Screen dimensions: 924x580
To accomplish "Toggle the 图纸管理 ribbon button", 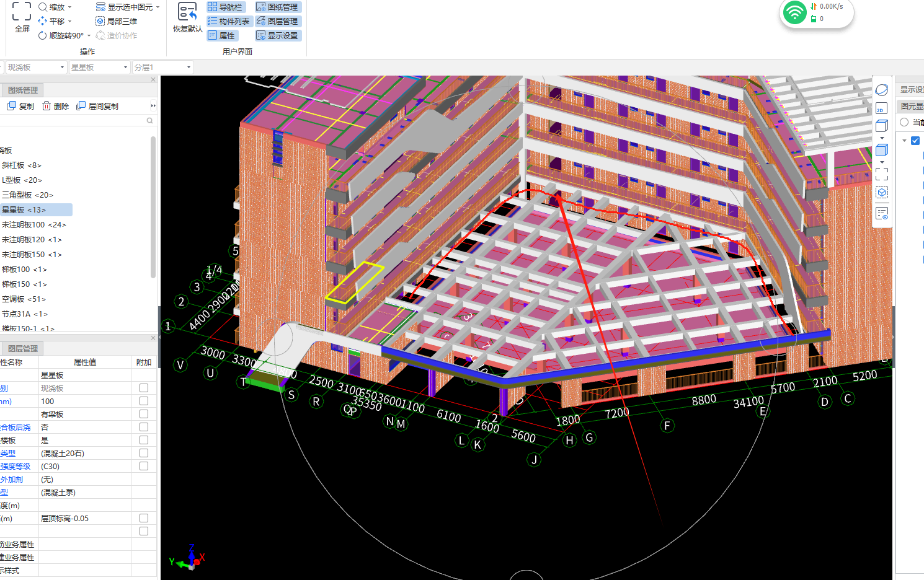I will pos(278,7).
